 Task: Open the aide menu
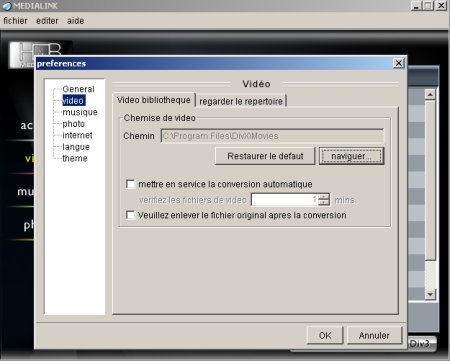[75, 21]
